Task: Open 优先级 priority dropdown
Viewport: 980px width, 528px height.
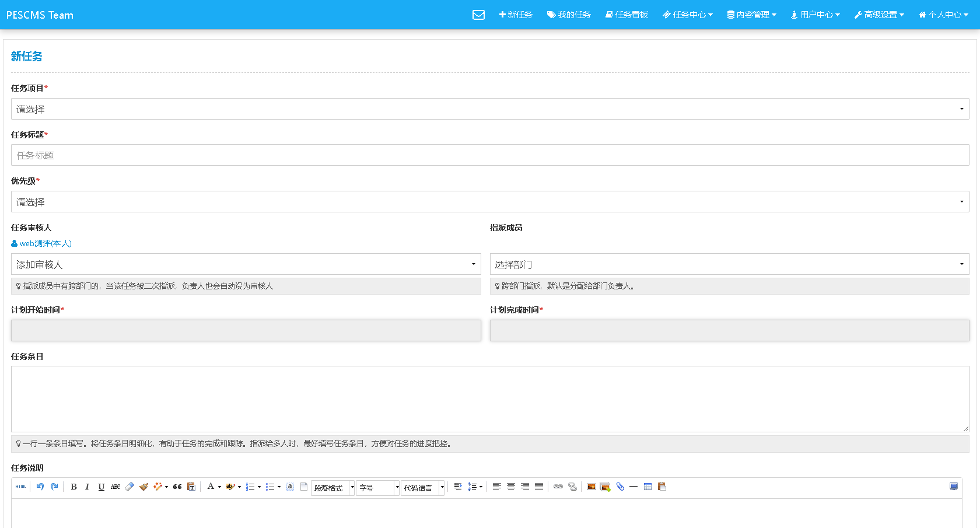Action: tap(490, 202)
